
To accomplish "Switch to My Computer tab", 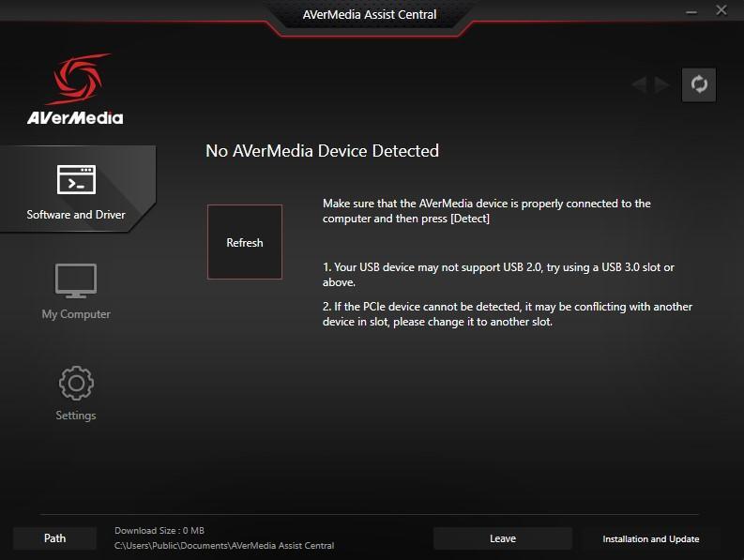I will (x=76, y=292).
